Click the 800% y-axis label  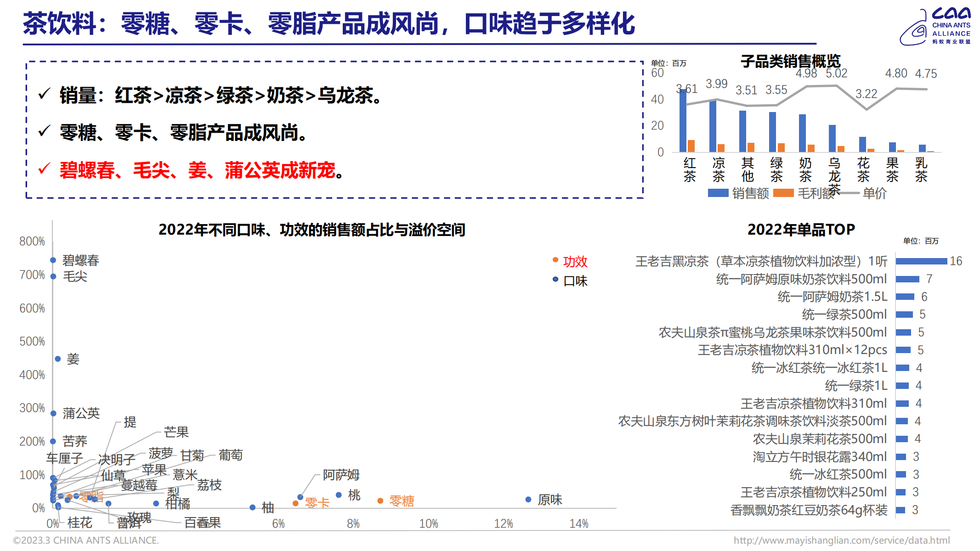[32, 242]
